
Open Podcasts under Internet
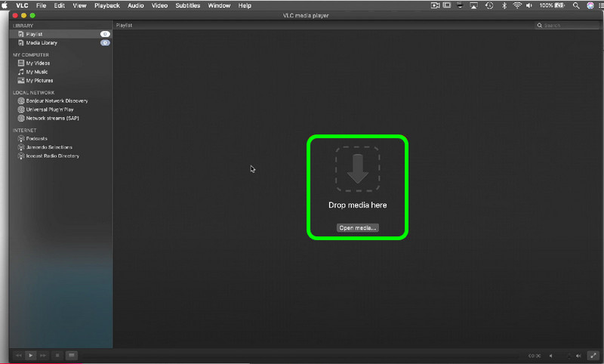(36, 139)
